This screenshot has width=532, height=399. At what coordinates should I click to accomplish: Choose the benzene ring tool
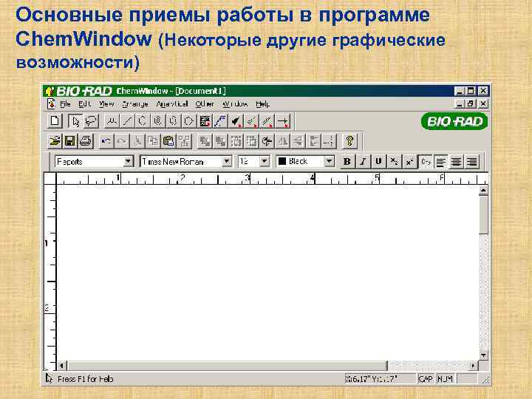pyautogui.click(x=158, y=121)
